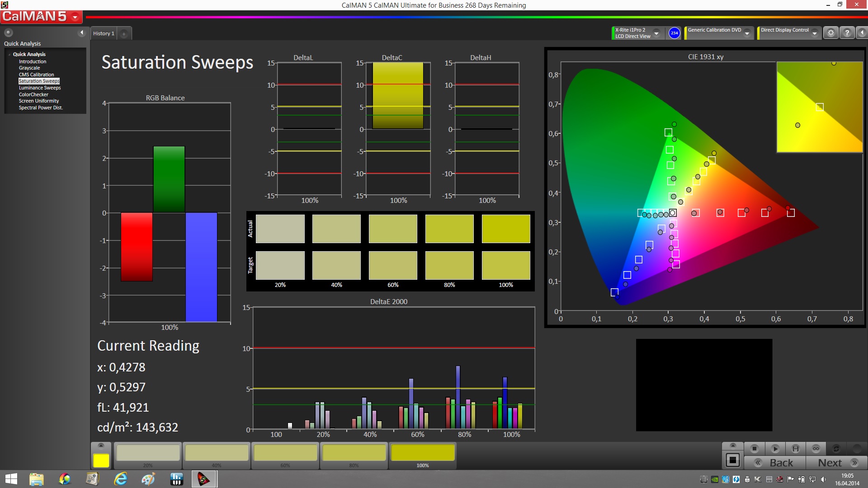Click the read series bracket button
This screenshot has height=488, width=868.
[x=796, y=449]
